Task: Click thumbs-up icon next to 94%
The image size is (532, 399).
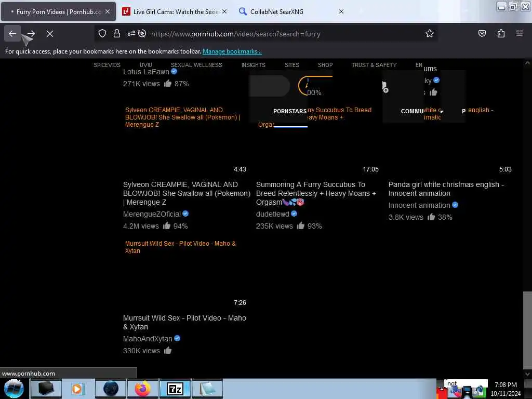Action: tap(167, 225)
